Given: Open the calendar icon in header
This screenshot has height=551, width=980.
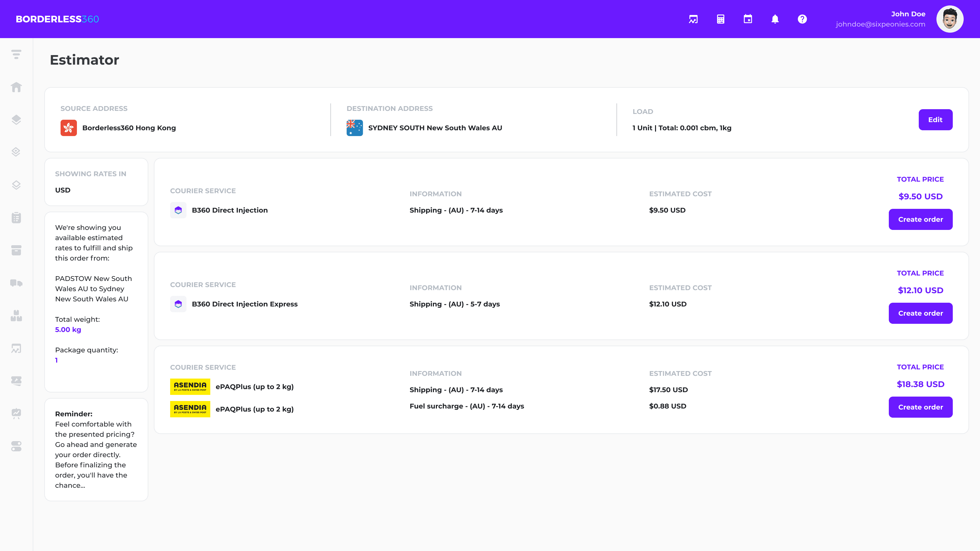Looking at the screenshot, I should [748, 19].
